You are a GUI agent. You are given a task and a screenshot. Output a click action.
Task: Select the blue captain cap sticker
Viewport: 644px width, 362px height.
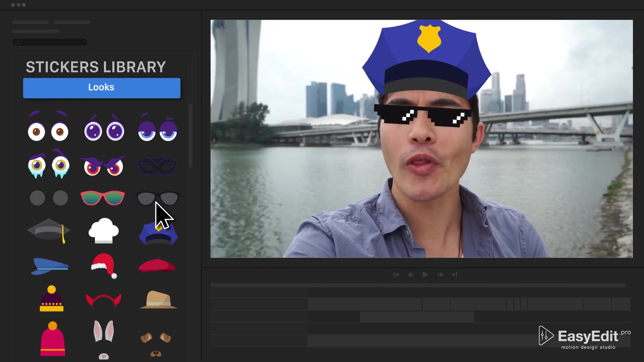click(x=50, y=266)
